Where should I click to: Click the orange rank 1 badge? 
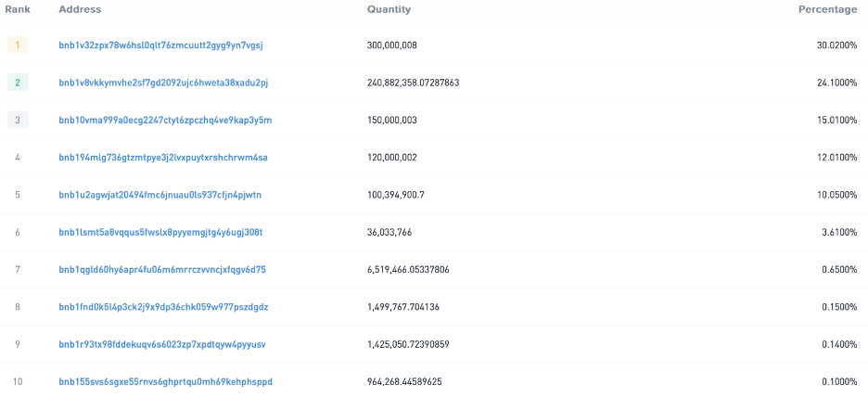coord(18,45)
